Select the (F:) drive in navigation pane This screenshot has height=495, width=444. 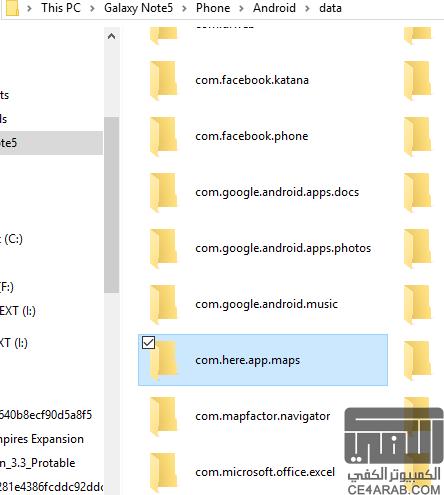point(7,287)
